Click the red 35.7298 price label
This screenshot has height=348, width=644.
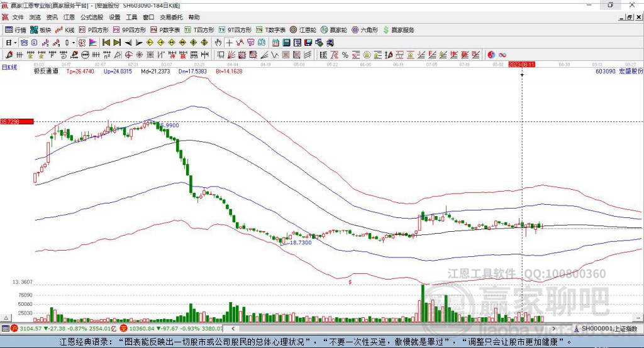coord(17,121)
